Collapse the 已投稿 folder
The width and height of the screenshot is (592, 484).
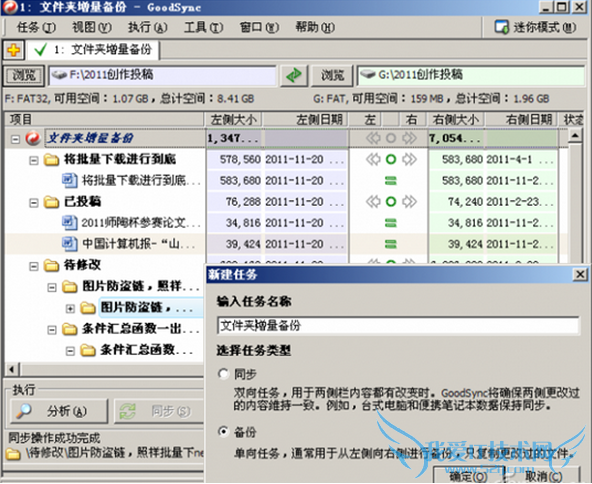tap(34, 203)
